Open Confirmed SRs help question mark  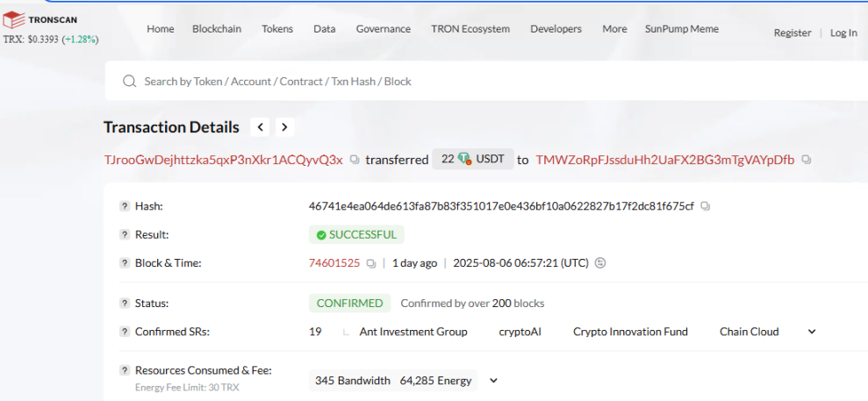(125, 332)
